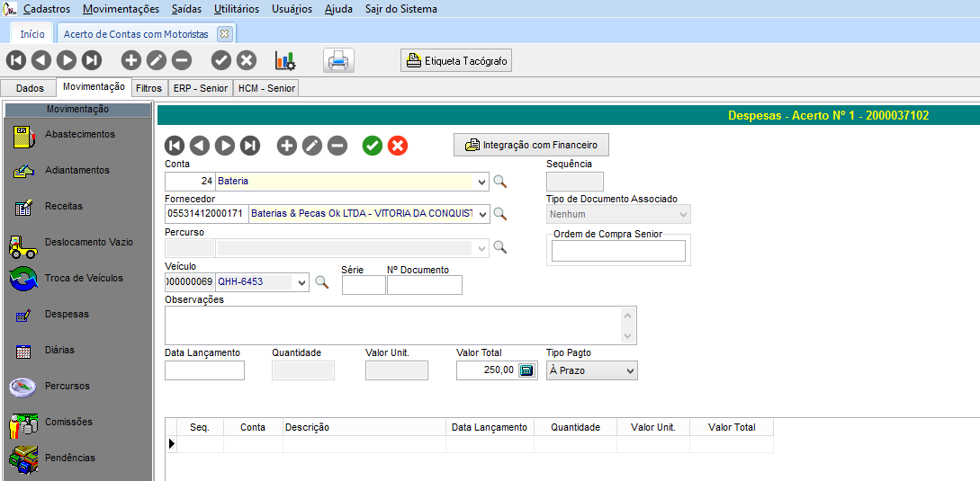Go to next expense in Despesas toolbar

coord(225,146)
